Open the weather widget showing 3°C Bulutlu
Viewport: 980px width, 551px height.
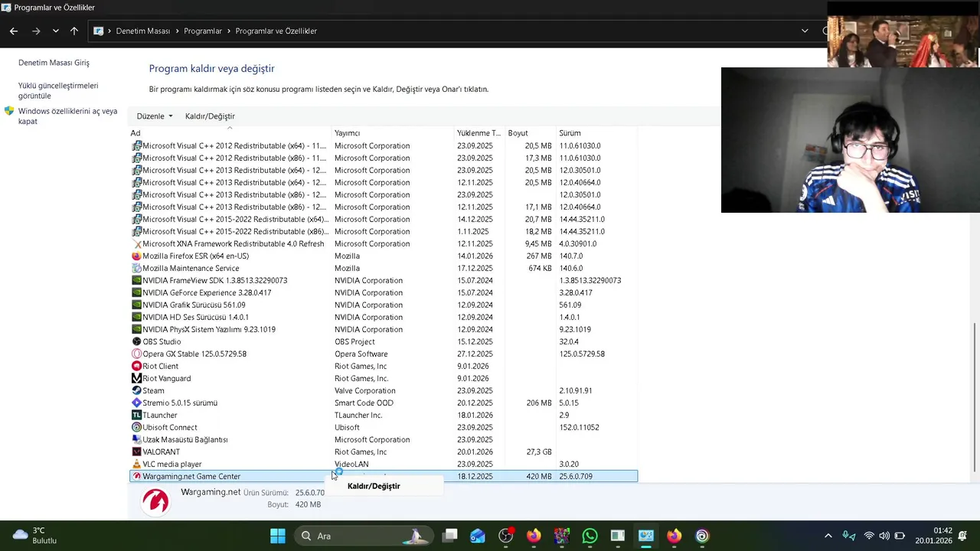34,536
